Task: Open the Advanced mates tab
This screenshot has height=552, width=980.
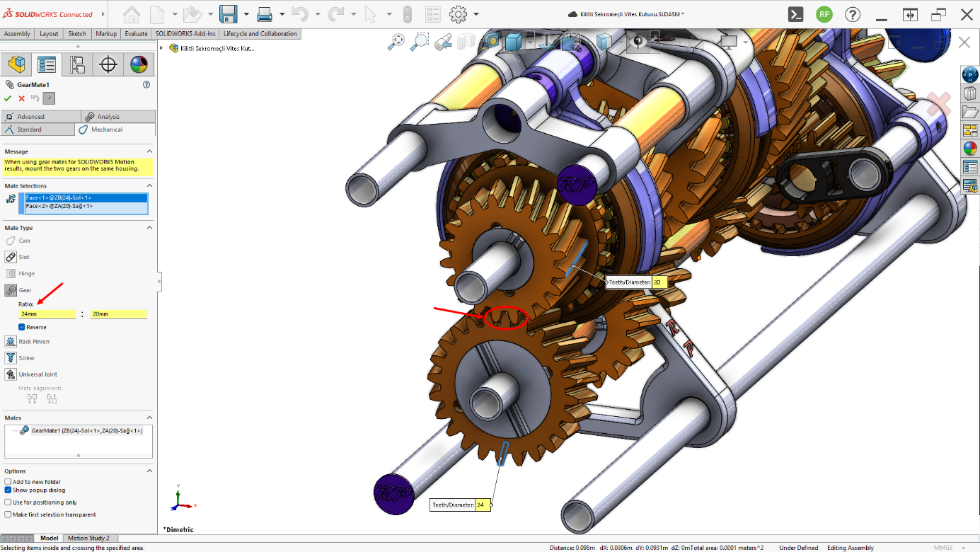Action: pyautogui.click(x=40, y=117)
